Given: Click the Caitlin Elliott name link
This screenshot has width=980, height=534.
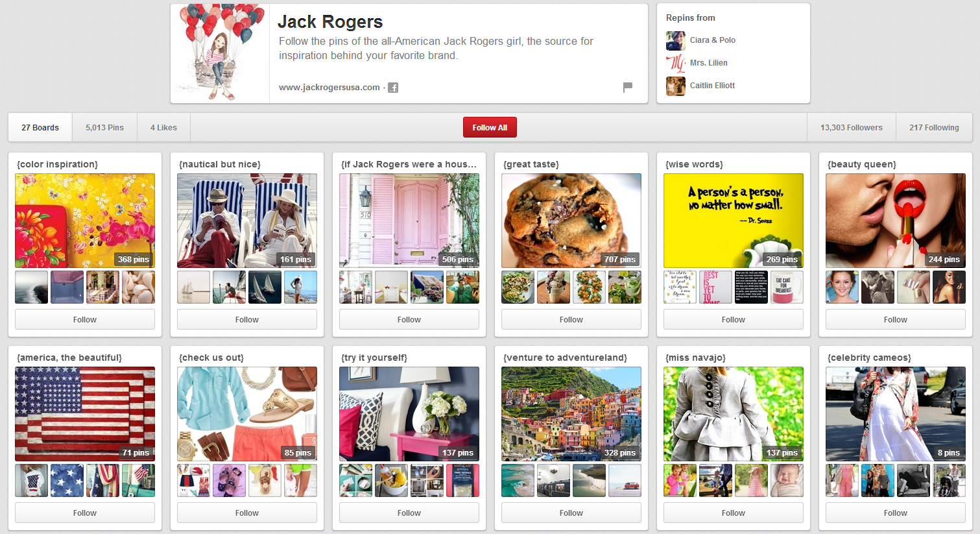Looking at the screenshot, I should tap(712, 86).
